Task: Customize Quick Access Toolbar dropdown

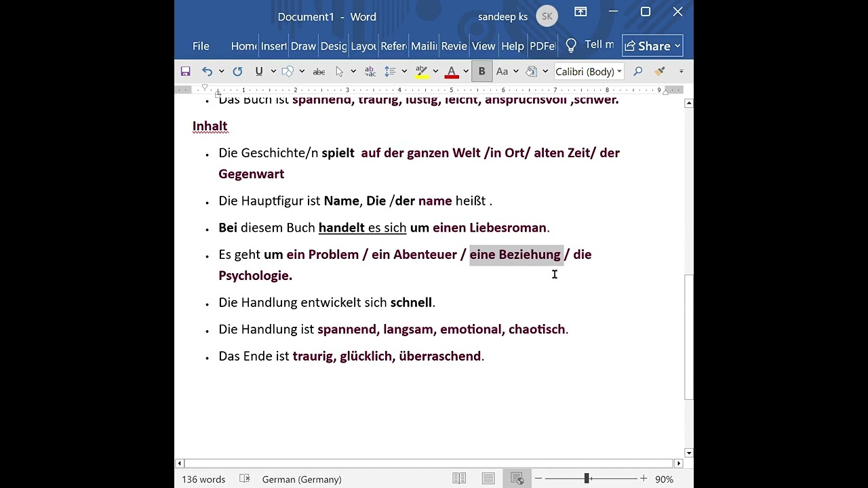Action: [x=682, y=71]
